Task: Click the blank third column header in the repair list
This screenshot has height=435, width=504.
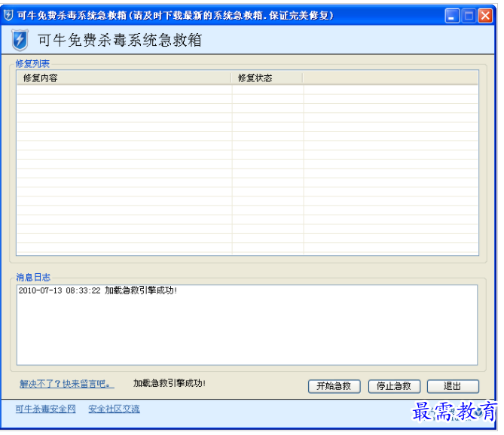Action: point(390,78)
